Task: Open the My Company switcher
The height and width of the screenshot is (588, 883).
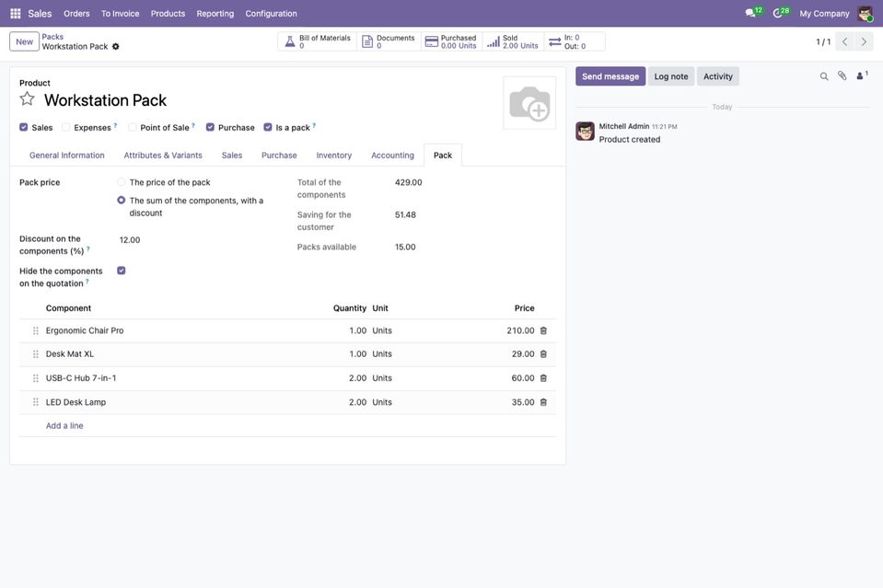Action: (824, 14)
